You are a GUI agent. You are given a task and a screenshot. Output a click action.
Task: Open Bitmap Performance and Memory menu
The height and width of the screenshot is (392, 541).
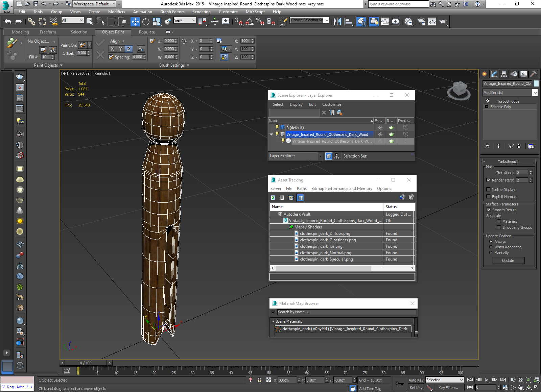click(342, 189)
